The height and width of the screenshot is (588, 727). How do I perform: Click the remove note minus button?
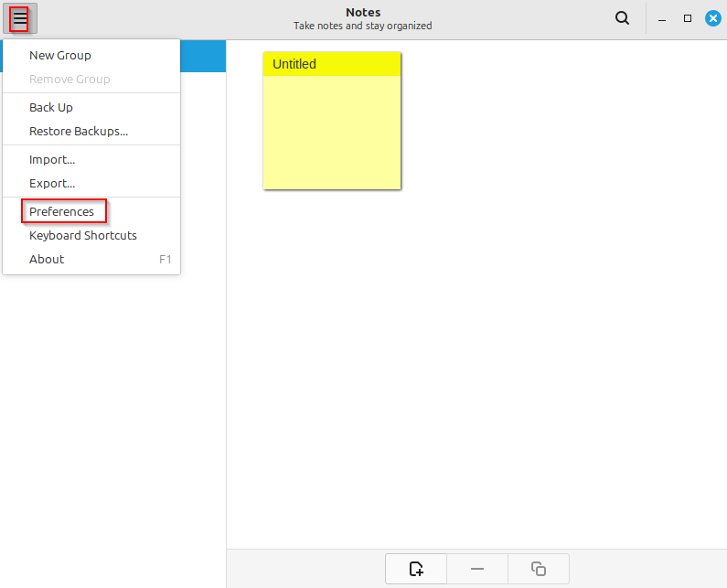point(477,569)
